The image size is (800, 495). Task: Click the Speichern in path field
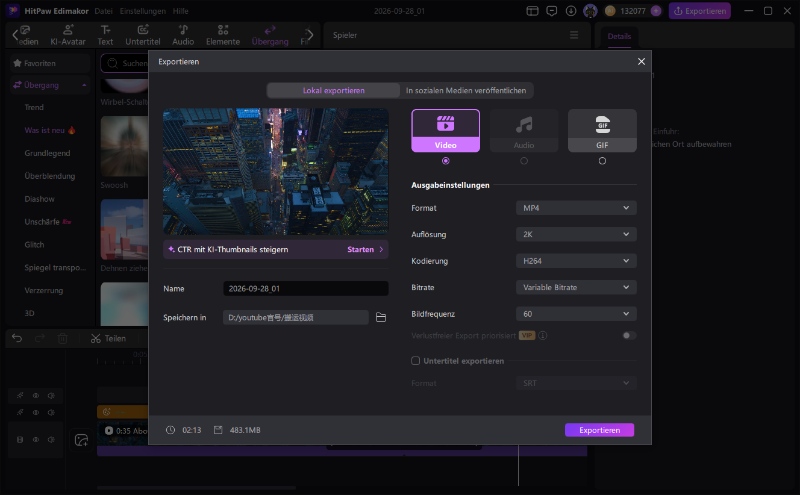(x=296, y=317)
